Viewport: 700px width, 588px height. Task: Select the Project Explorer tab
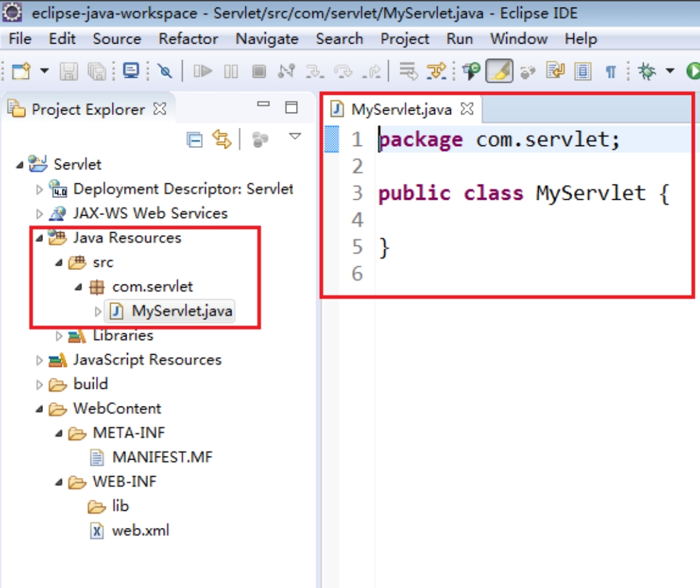coord(88,109)
